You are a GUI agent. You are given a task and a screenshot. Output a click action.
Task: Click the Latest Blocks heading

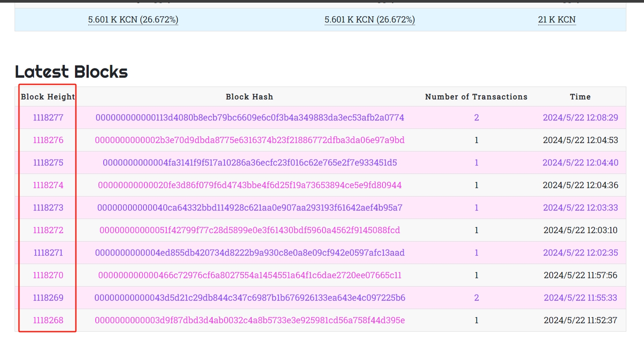point(71,72)
